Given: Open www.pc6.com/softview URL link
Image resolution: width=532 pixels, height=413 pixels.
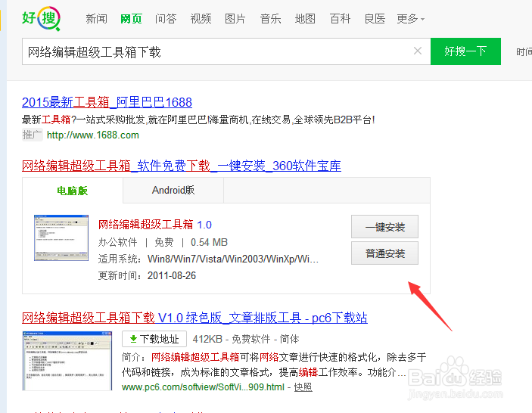Looking at the screenshot, I should click(203, 387).
